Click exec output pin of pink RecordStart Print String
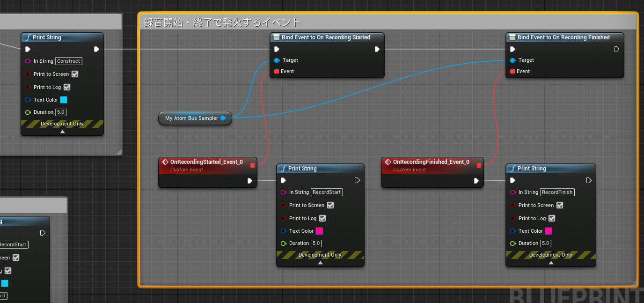 [357, 180]
